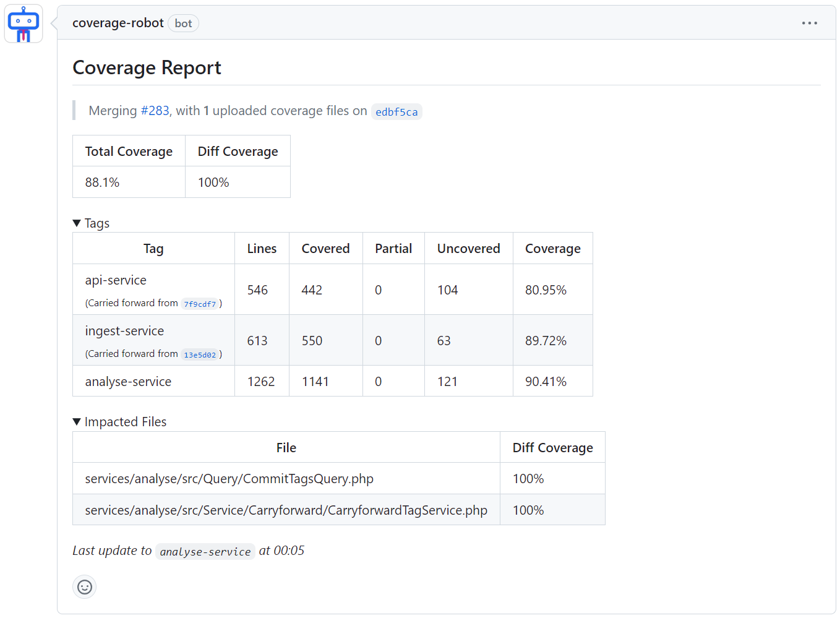Select the CarryforwardTagService.php file path
Viewport: 840px width, 618px height.
click(286, 510)
